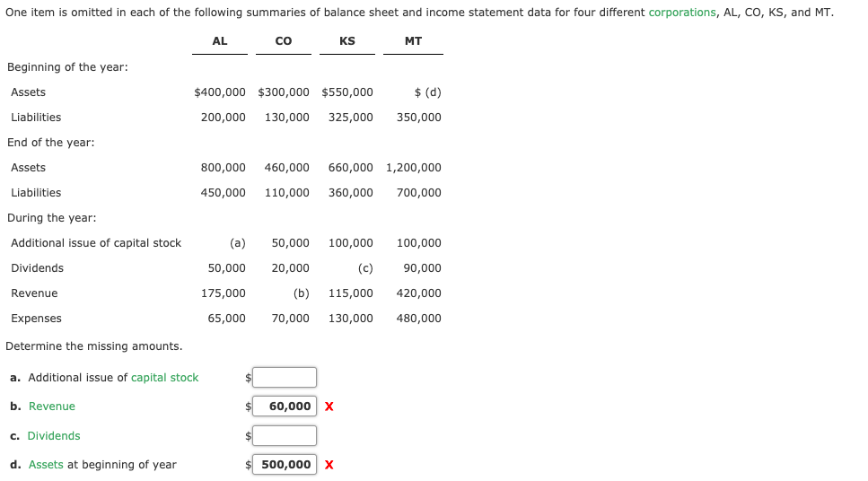Screen dimensions: 868x481
Task: Click the 'Additional issue of capital stock' row label
Action: [x=96, y=243]
